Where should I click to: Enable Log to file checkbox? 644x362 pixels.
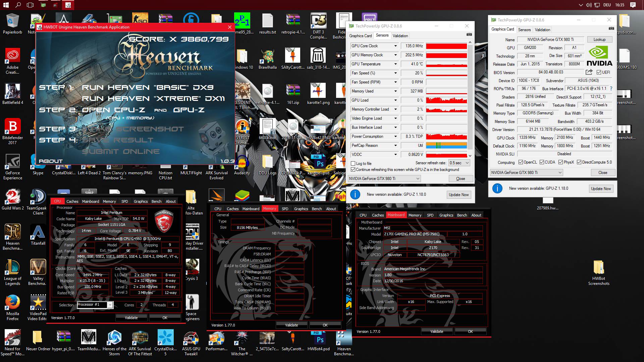[x=353, y=164]
